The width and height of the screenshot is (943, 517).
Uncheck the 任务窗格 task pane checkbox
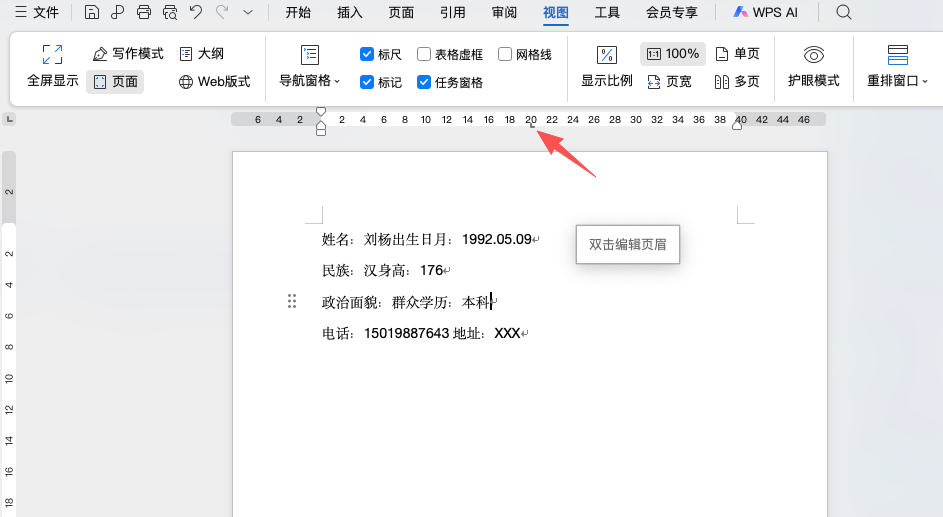[x=424, y=82]
